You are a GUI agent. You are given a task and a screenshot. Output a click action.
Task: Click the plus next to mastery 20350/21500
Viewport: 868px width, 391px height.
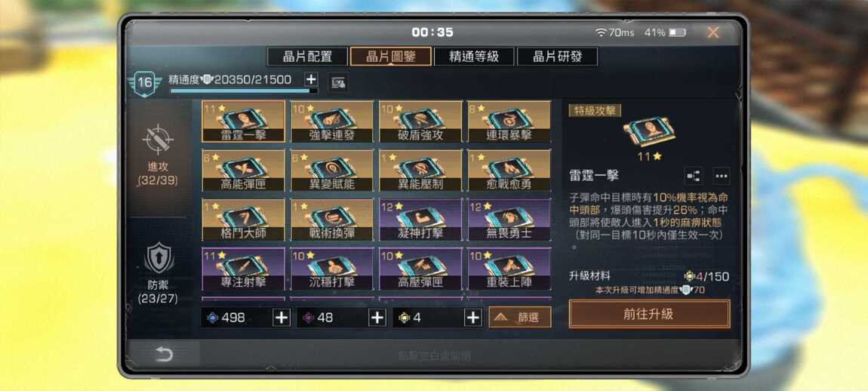point(311,79)
